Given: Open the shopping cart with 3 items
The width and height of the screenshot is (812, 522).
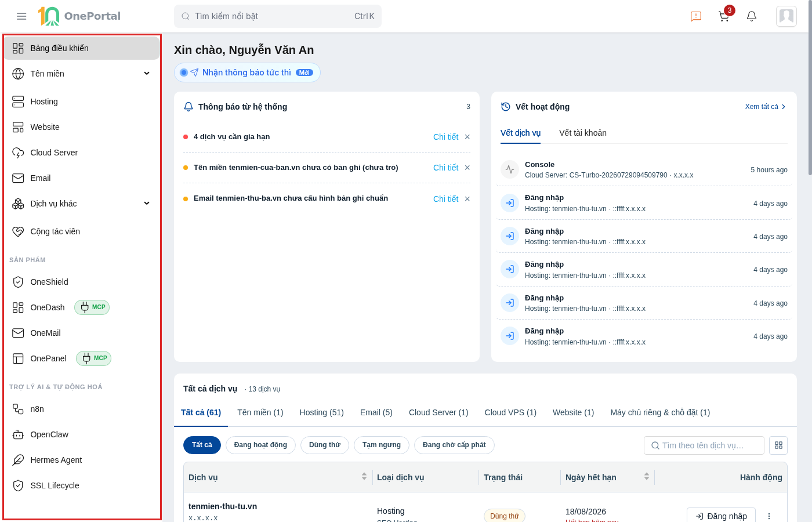Looking at the screenshot, I should pyautogui.click(x=724, y=16).
